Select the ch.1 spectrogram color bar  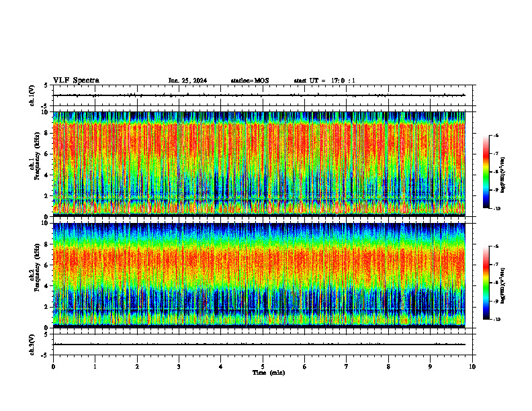(486, 172)
